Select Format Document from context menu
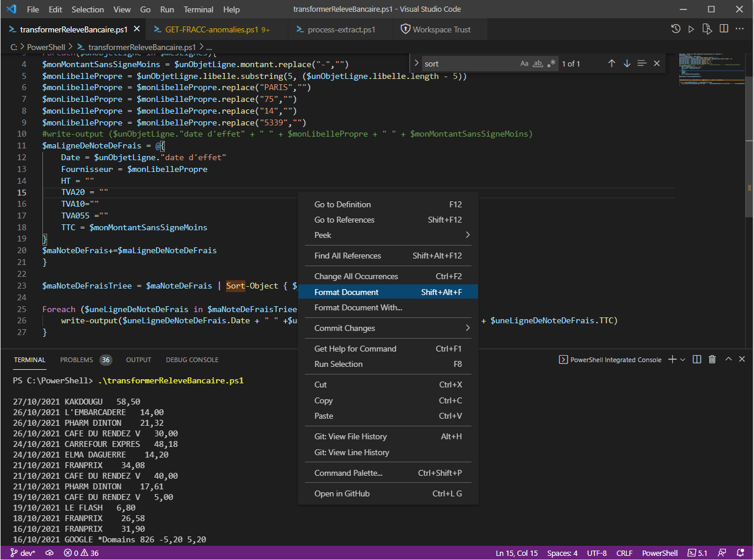Viewport: 754px width, 560px height. point(346,292)
